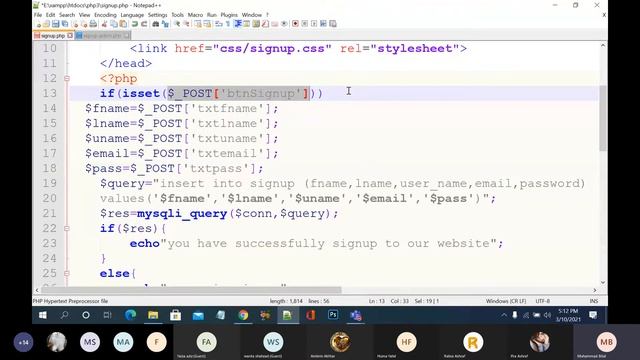
Task: Select the WS participant avatar
Action: pos(273,342)
